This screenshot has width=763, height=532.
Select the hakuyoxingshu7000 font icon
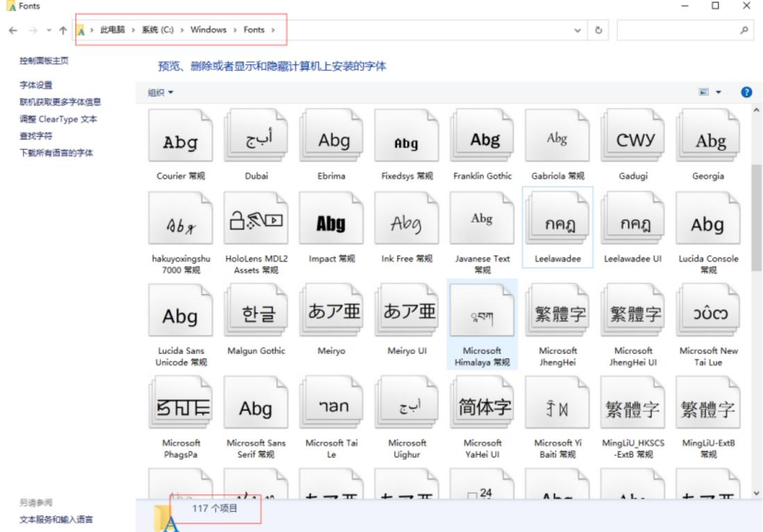pyautogui.click(x=181, y=218)
